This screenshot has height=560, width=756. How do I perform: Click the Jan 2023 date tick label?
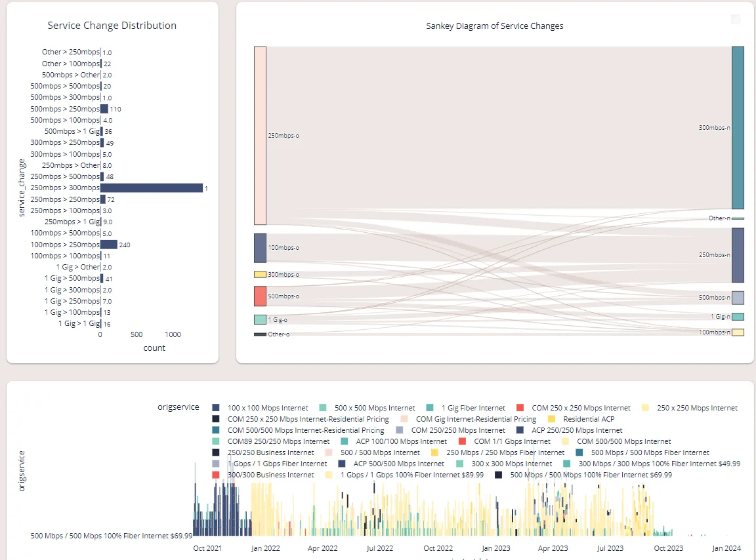coord(495,548)
